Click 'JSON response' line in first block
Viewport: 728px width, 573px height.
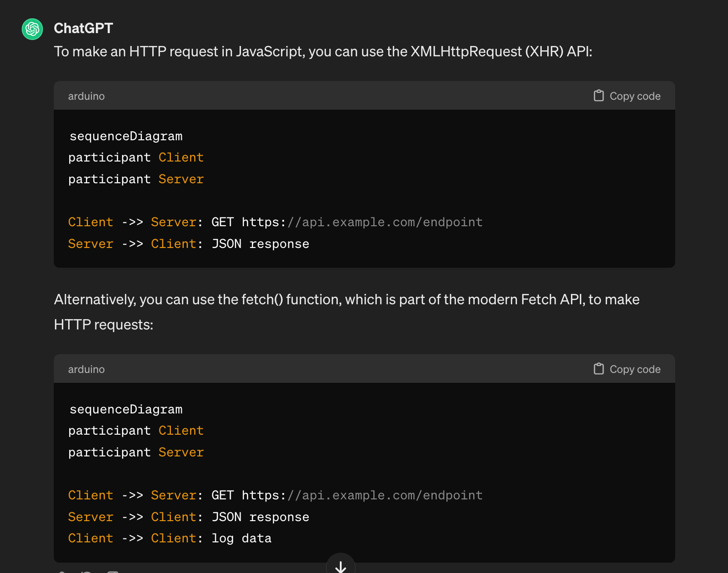tap(189, 244)
